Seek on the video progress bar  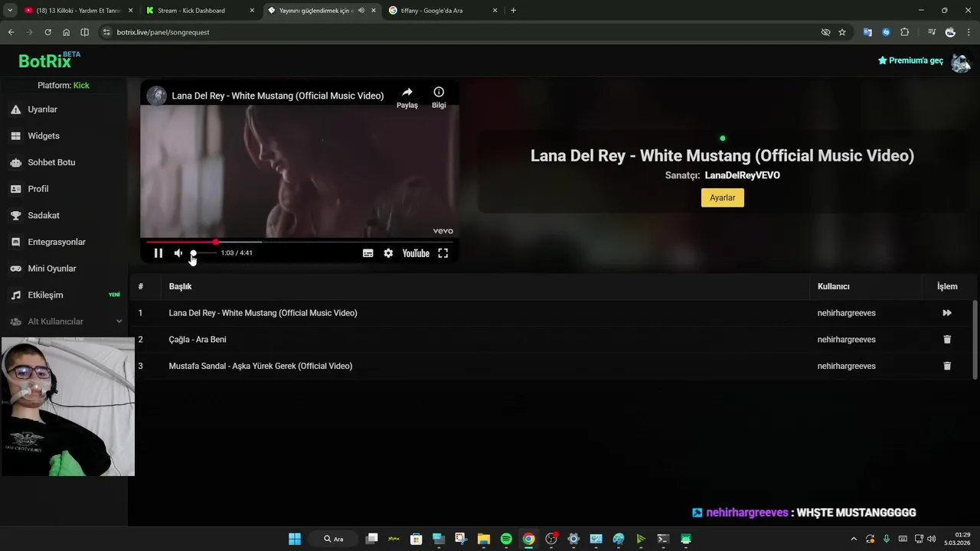click(x=299, y=242)
